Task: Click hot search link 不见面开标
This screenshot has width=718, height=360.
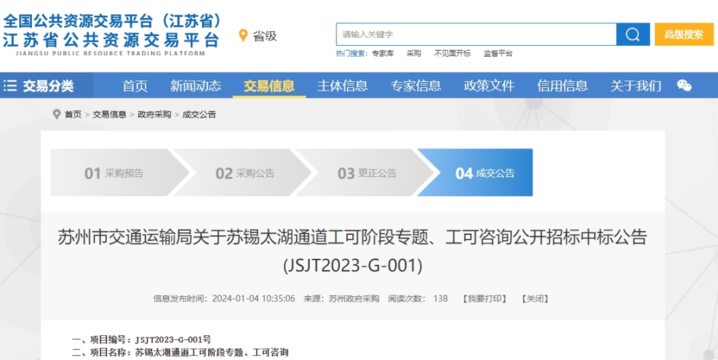Action: [452, 54]
